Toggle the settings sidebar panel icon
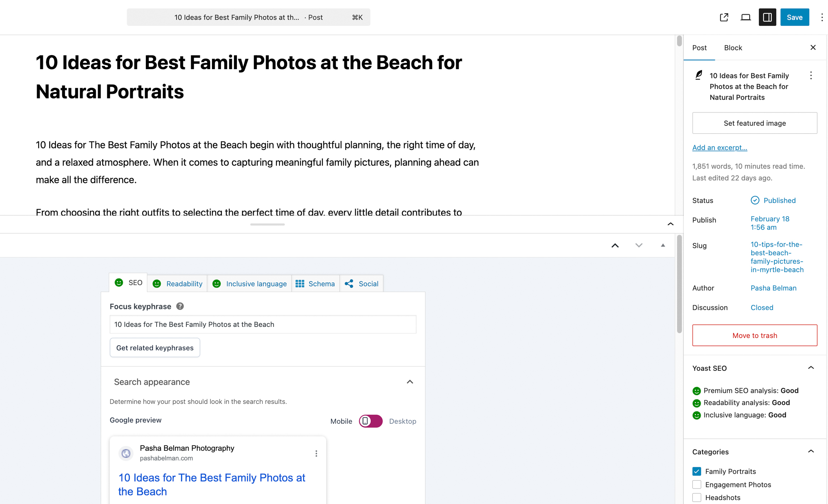The image size is (828, 504). pyautogui.click(x=767, y=17)
